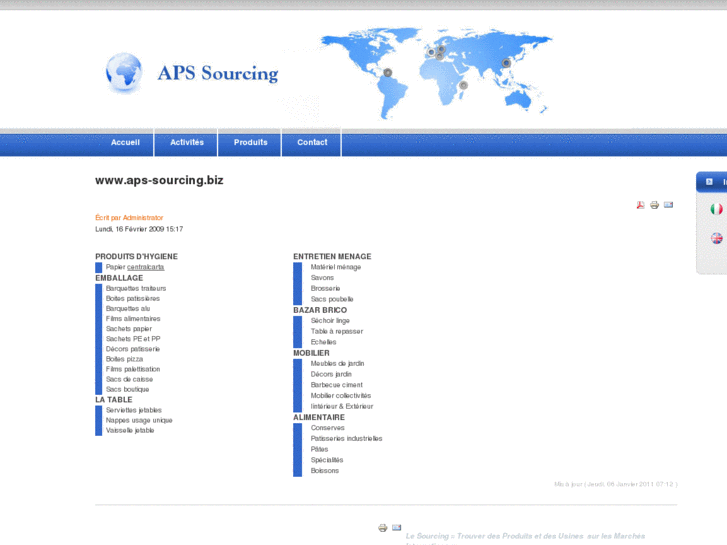Select 'Séchoir linge' list item
The image size is (727, 545).
[x=330, y=321]
